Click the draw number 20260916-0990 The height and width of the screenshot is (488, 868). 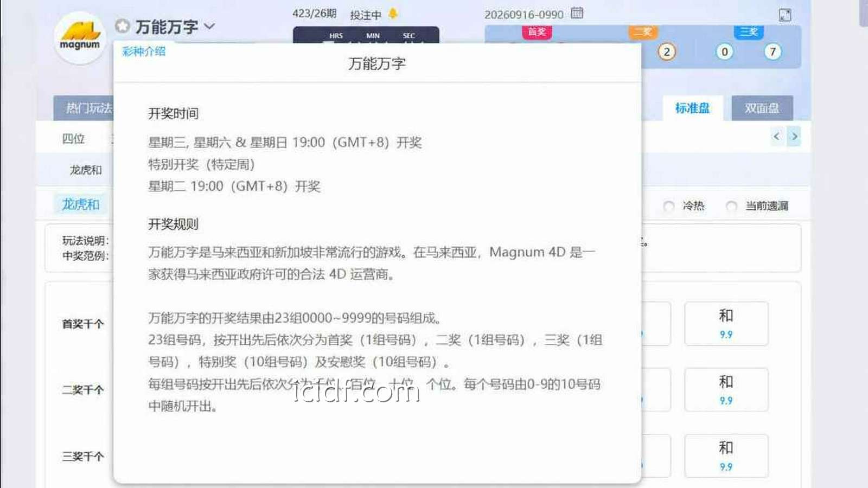click(x=524, y=15)
